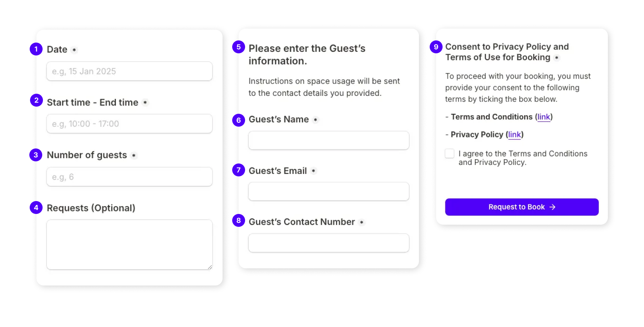
Task: Click the number 1 badge beside Date
Action: pos(36,49)
